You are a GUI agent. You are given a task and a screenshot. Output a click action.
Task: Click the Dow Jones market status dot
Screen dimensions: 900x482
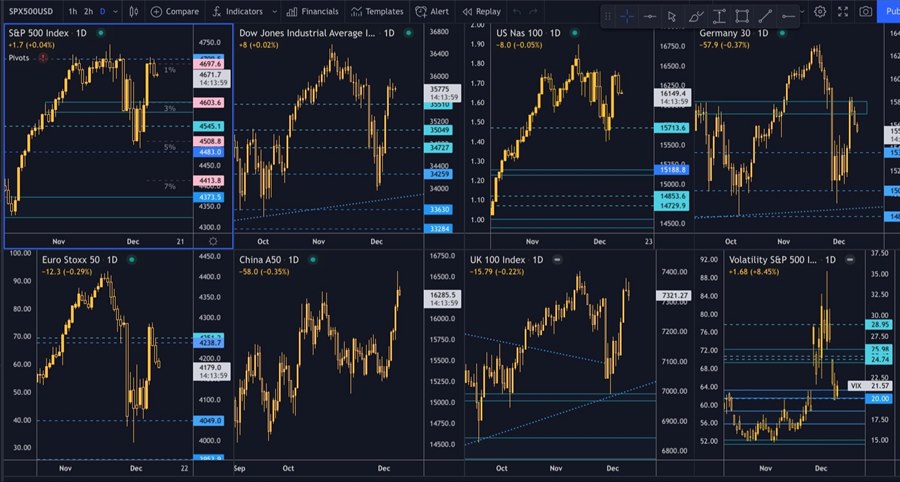click(408, 33)
